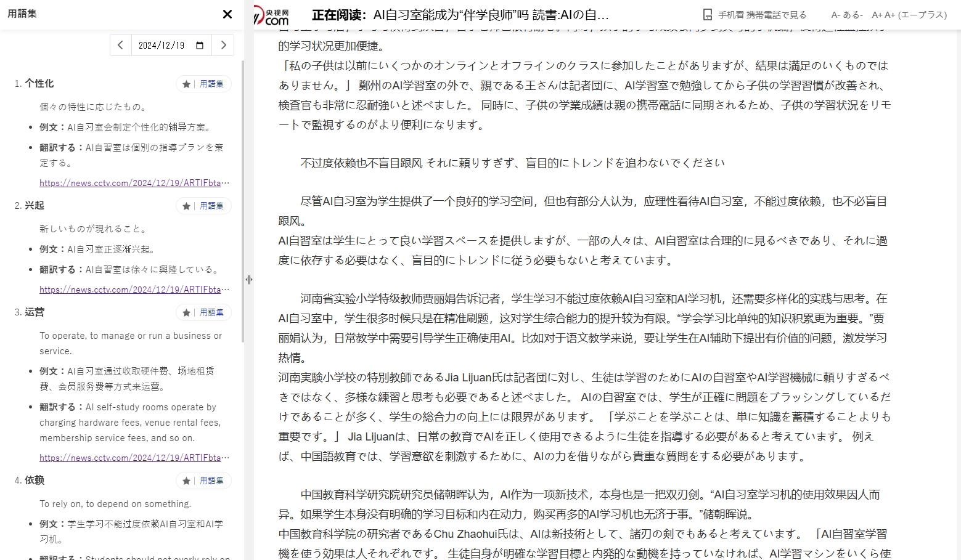961x560 pixels.
Task: Click definition 'To rely on, to depend on something.'
Action: [x=115, y=504]
